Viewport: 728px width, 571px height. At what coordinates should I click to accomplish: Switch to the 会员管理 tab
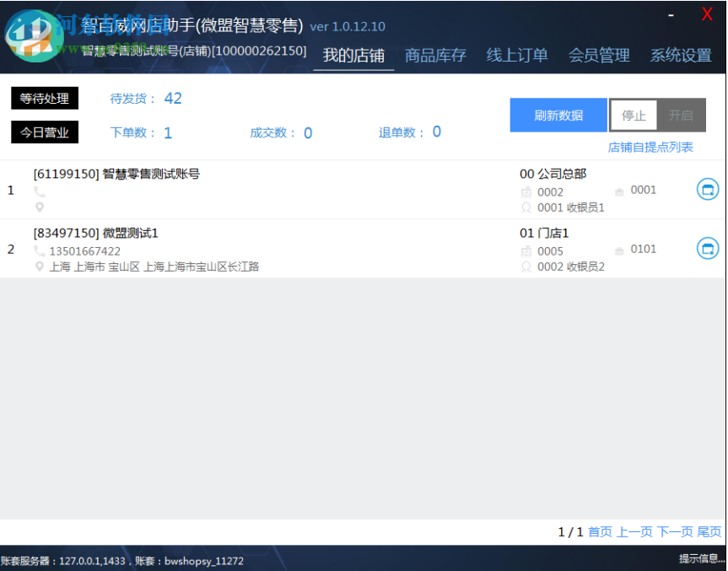(598, 55)
